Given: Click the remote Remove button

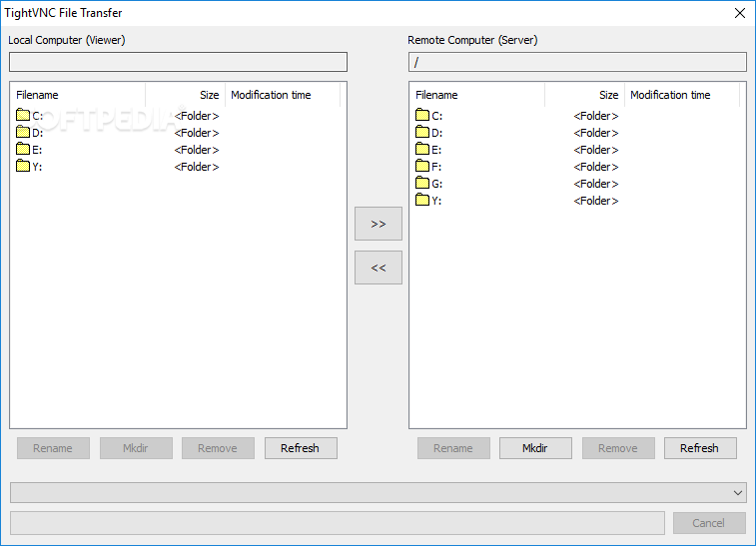Looking at the screenshot, I should (x=618, y=448).
